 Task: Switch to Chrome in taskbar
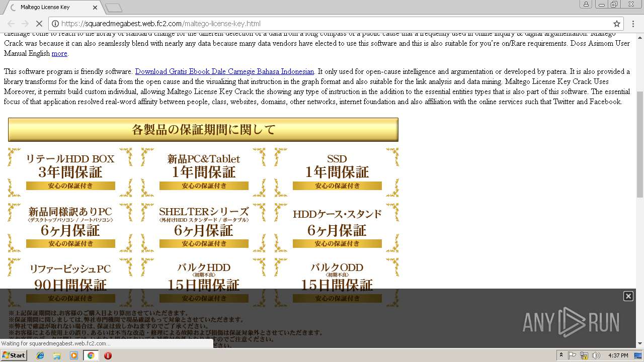91,355
